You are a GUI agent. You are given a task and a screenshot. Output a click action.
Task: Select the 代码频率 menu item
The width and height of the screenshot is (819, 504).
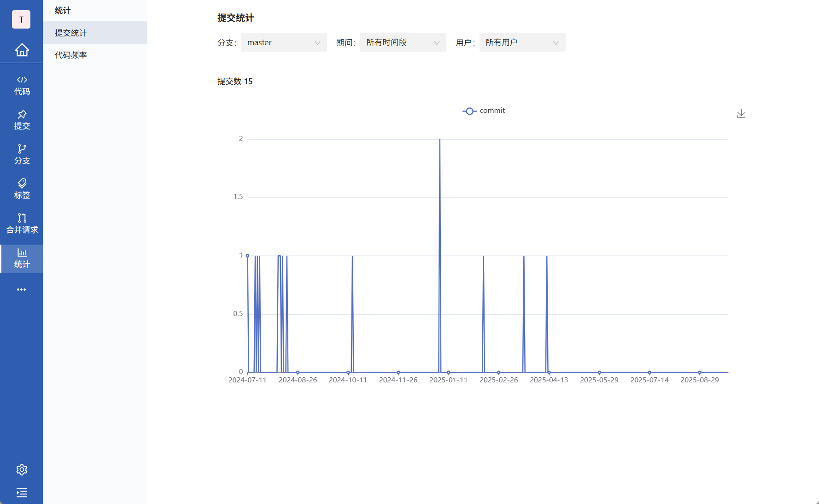[95, 55]
